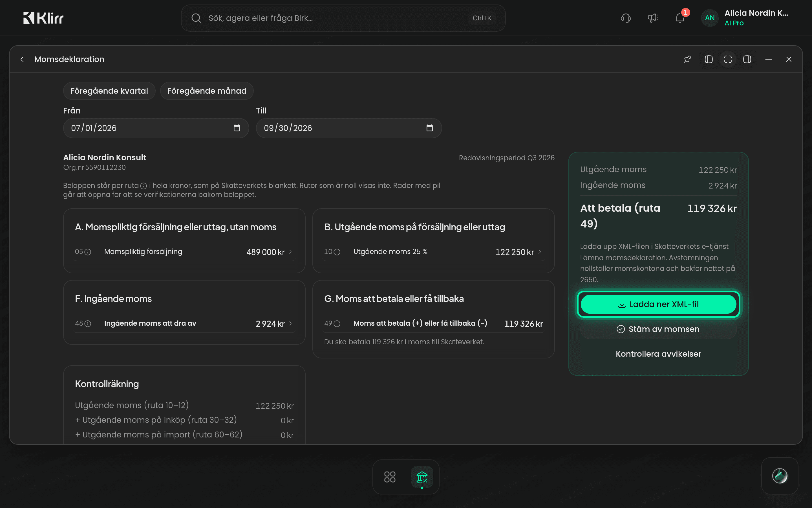The image size is (812, 508).
Task: Pin the Momsdeklaration panel
Action: click(x=687, y=59)
